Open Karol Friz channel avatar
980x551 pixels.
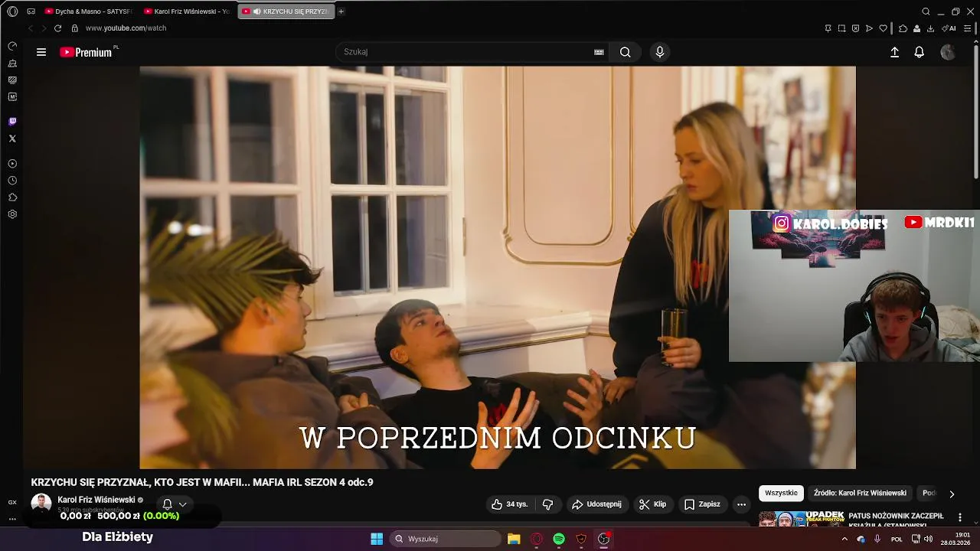tap(41, 504)
